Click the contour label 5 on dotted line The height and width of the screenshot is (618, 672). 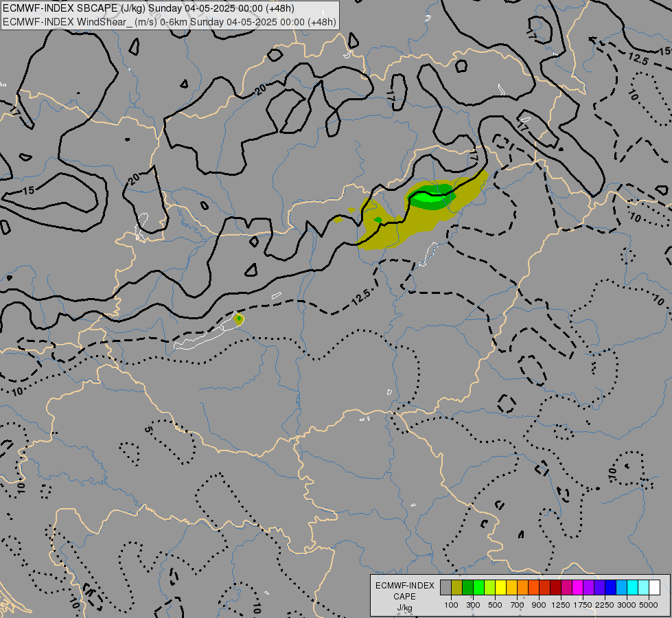point(148,429)
